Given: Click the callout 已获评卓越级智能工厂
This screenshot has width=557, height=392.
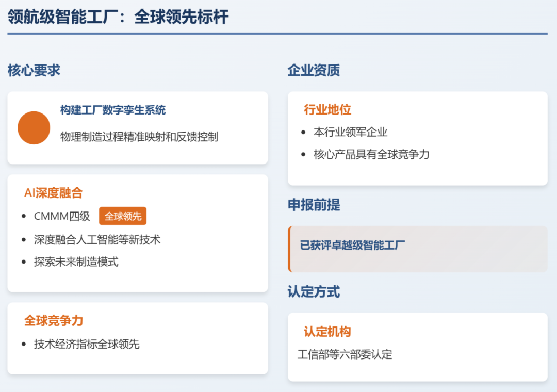Looking at the screenshot, I should [418, 249].
